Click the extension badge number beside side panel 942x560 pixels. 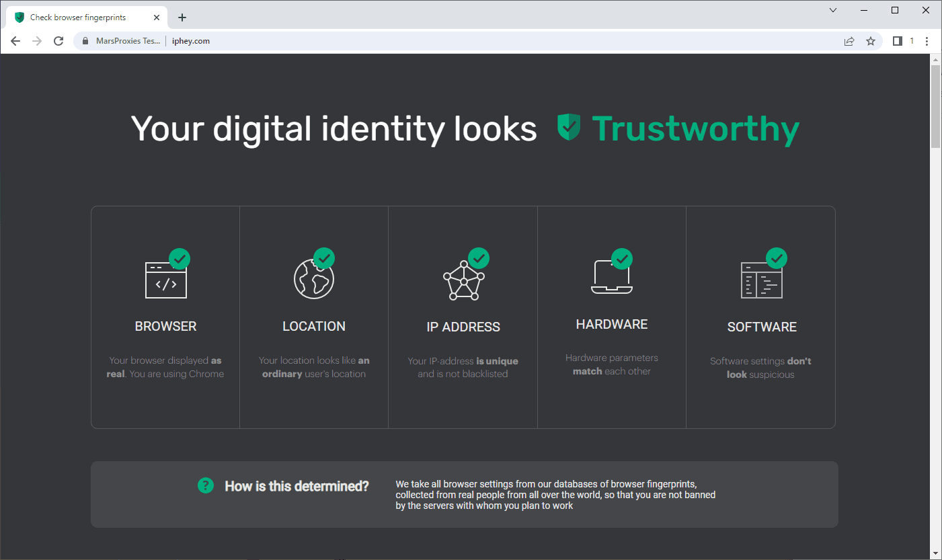[x=912, y=41]
